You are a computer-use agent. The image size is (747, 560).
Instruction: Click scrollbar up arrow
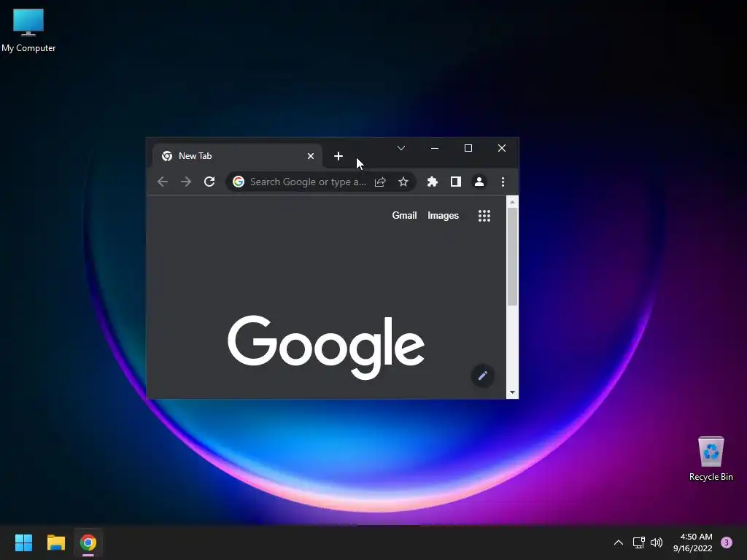[512, 202]
